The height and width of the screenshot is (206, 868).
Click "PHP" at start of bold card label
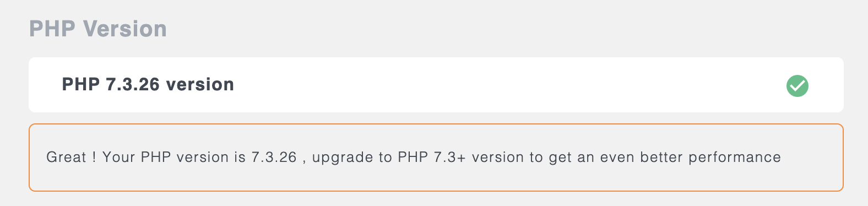point(81,84)
